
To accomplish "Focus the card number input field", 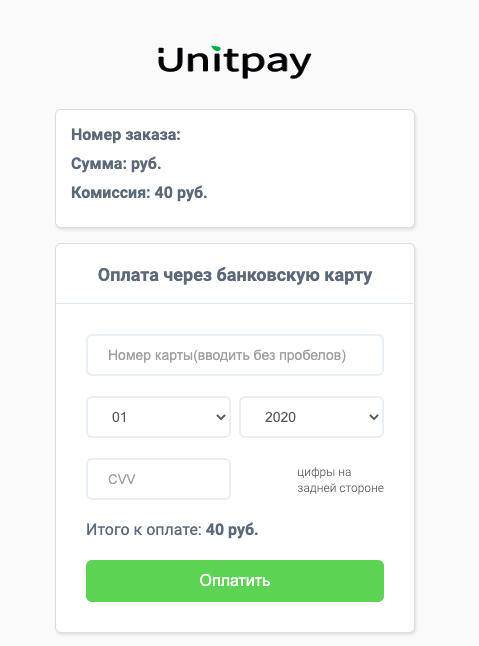I will (x=235, y=355).
